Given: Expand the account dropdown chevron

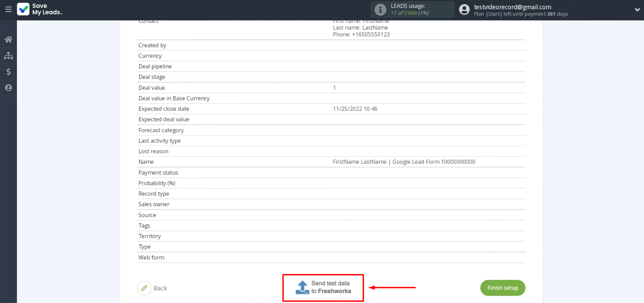Looking at the screenshot, I should (x=637, y=9).
